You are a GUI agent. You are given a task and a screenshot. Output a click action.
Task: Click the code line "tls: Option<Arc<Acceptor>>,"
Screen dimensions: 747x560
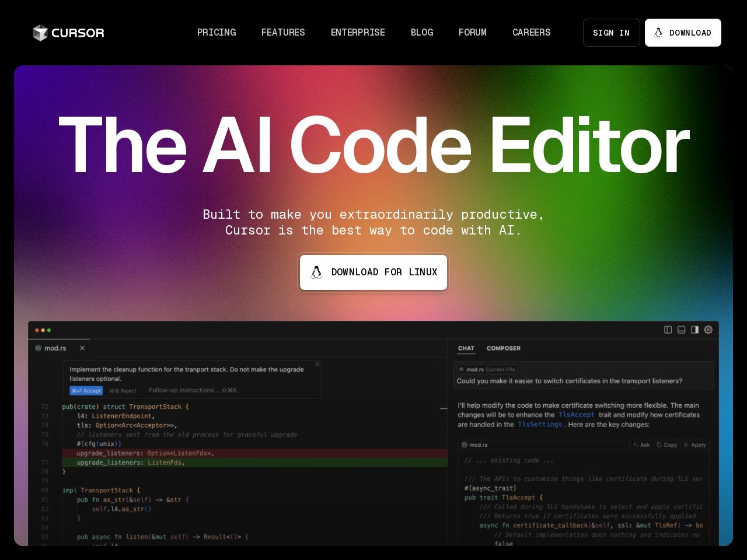[x=127, y=425]
